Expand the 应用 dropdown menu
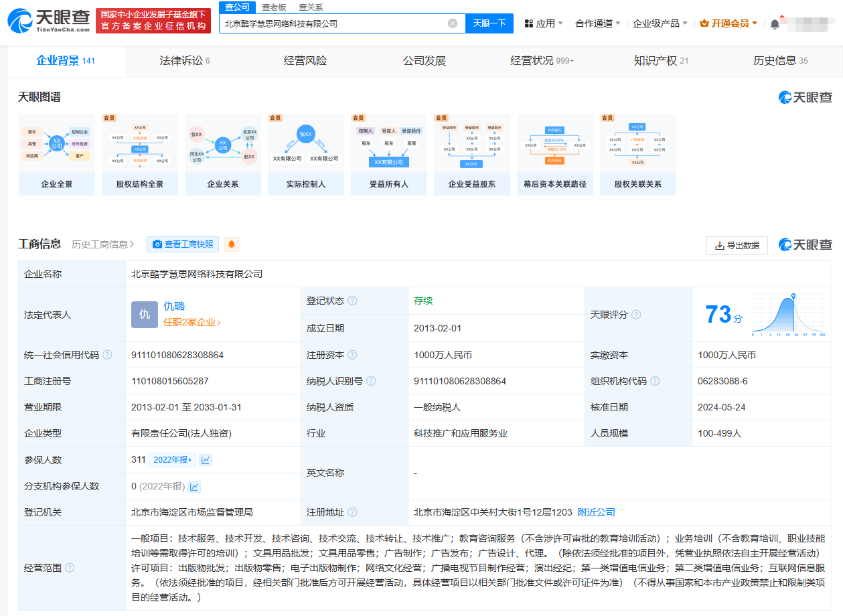 point(544,23)
